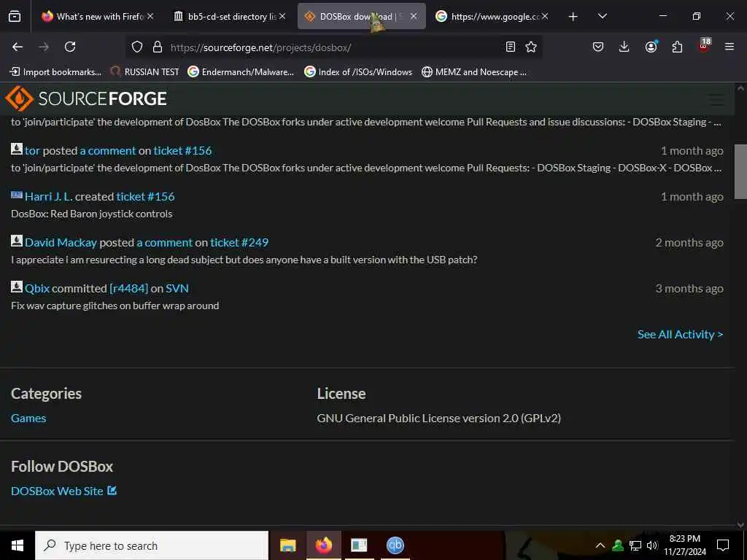The height and width of the screenshot is (560, 747).
Task: Bookmark this page with the star icon
Action: 531,47
